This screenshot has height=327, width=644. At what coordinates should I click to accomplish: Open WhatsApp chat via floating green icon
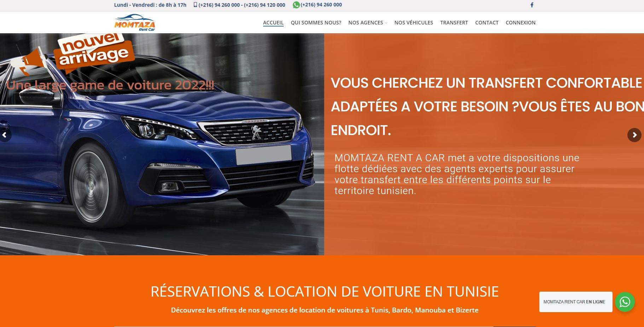click(625, 302)
